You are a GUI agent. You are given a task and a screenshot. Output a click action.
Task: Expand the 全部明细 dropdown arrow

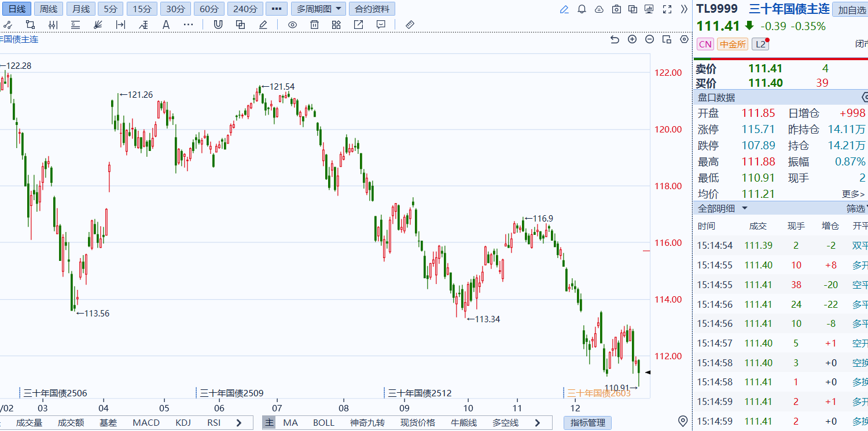(745, 208)
